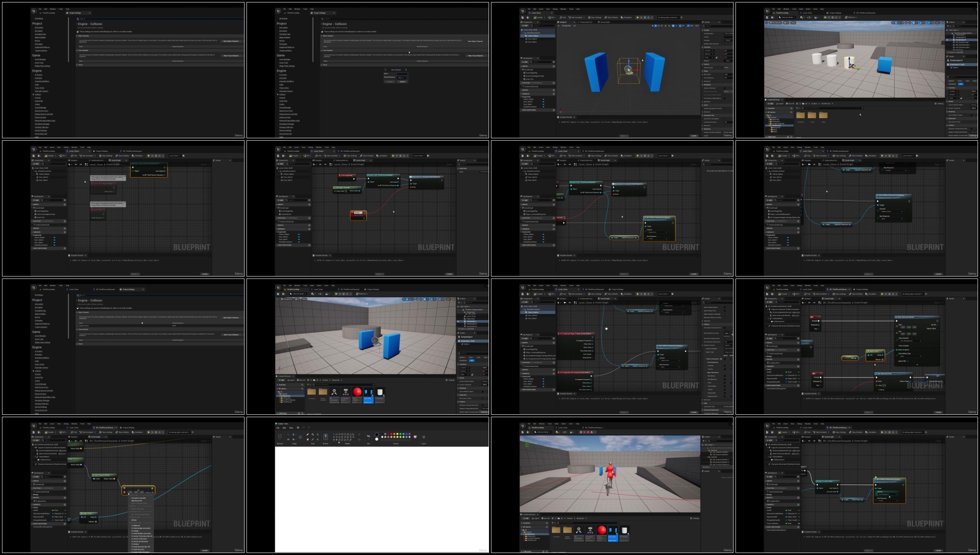The height and width of the screenshot is (555, 980).
Task: Open the Actor menu in the play-in-editor frame
Action: [x=571, y=424]
